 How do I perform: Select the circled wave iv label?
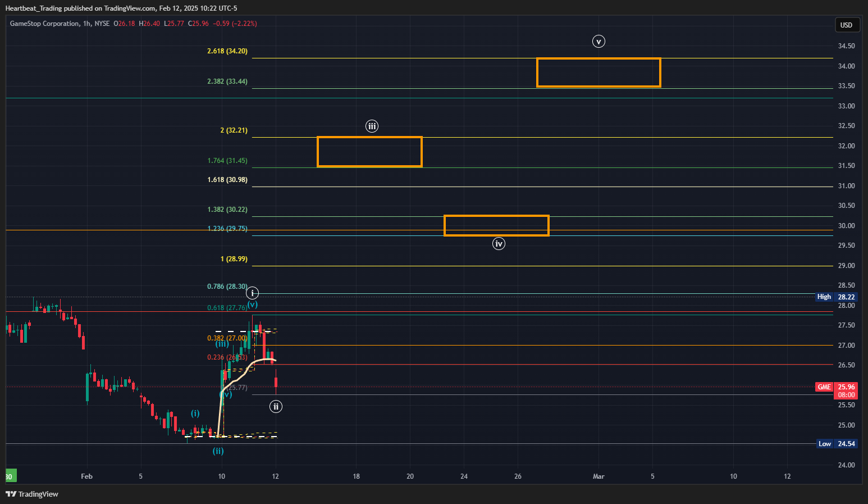[x=499, y=243]
